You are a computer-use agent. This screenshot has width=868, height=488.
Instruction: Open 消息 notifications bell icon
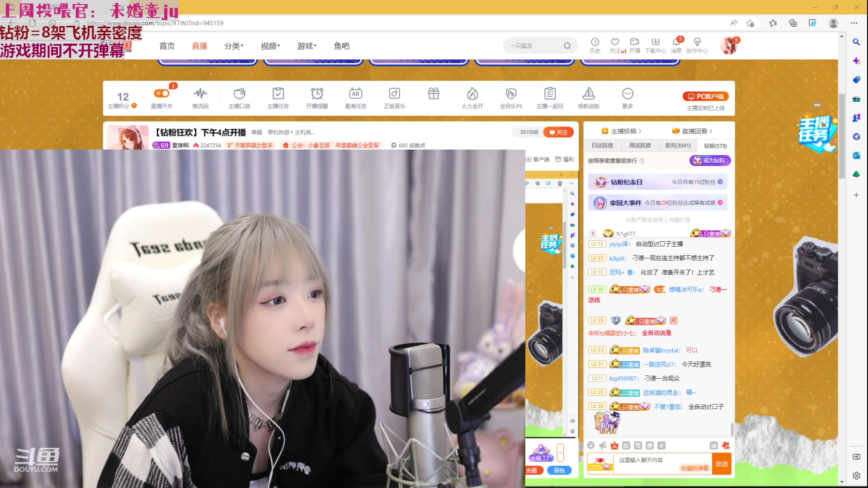(x=676, y=42)
